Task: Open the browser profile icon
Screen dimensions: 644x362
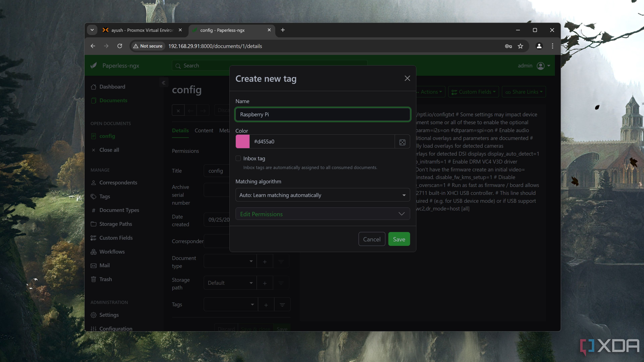Action: coord(539,46)
